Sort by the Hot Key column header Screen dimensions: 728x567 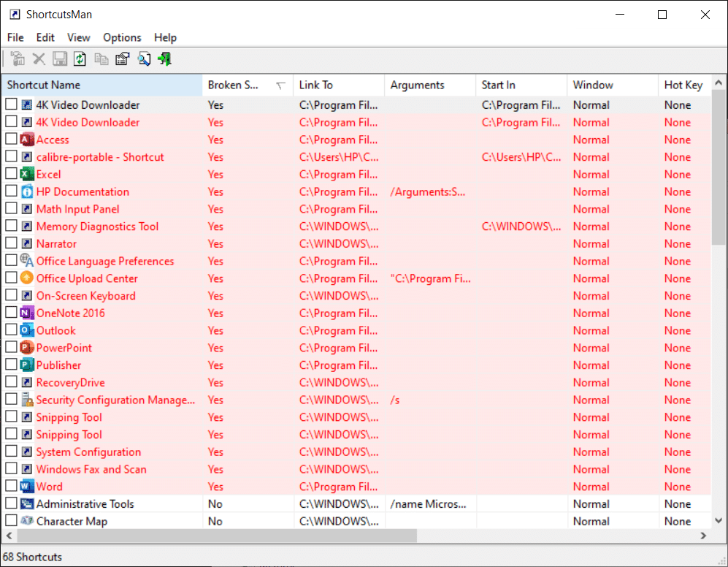click(685, 85)
